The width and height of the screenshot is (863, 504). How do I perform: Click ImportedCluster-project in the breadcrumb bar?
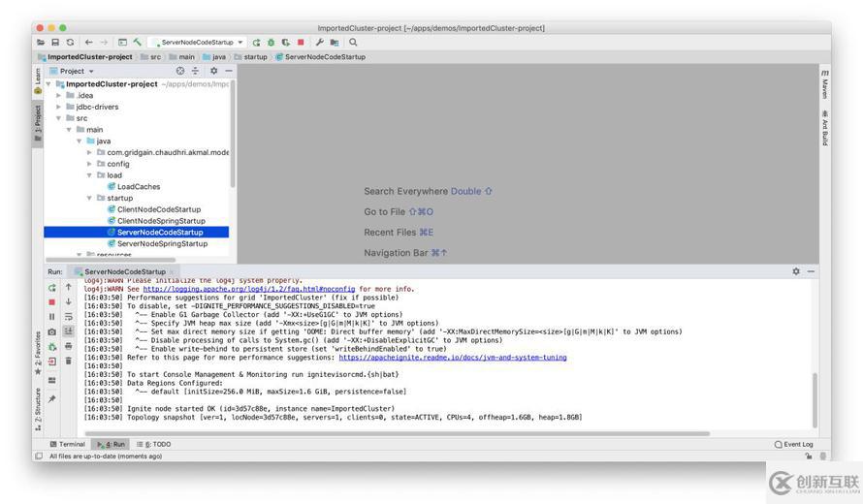(x=90, y=56)
